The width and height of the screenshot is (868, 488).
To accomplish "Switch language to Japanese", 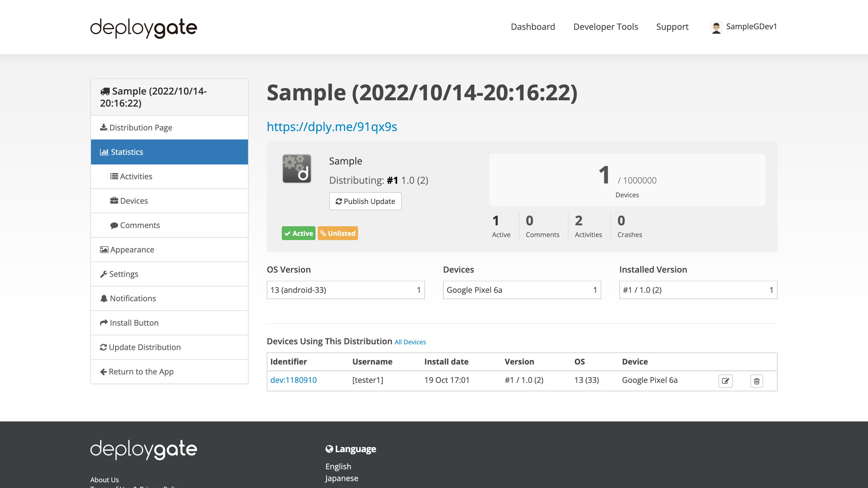I will [x=341, y=478].
